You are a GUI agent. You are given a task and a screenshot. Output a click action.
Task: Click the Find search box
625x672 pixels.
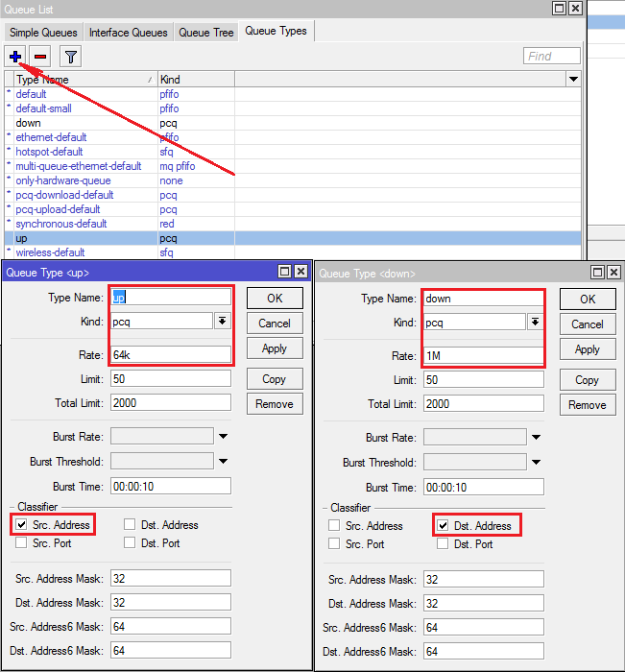coord(552,57)
